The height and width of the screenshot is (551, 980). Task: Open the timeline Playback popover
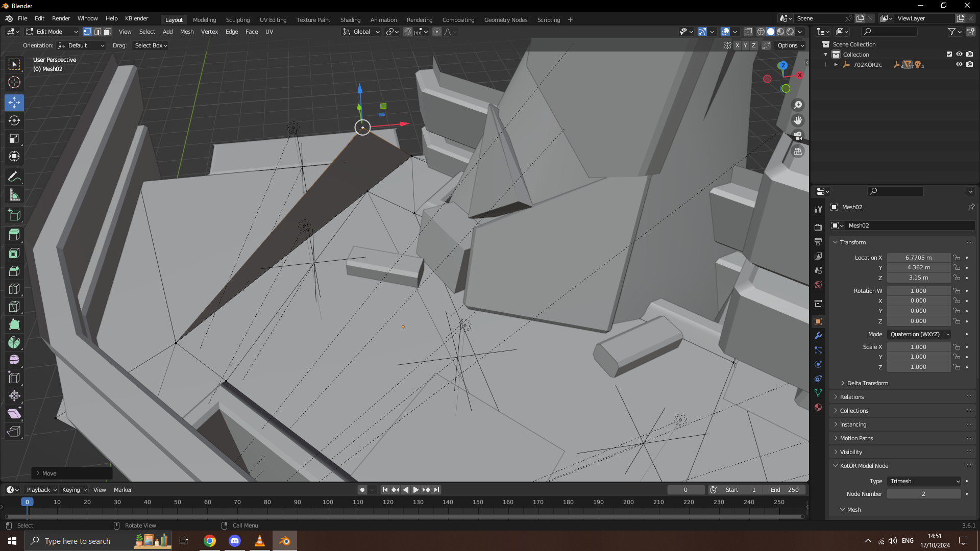pos(41,490)
